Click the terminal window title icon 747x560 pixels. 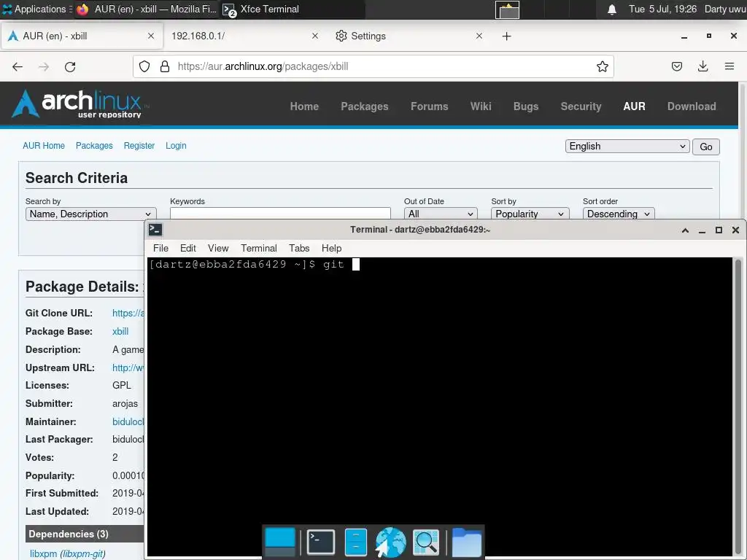point(155,230)
